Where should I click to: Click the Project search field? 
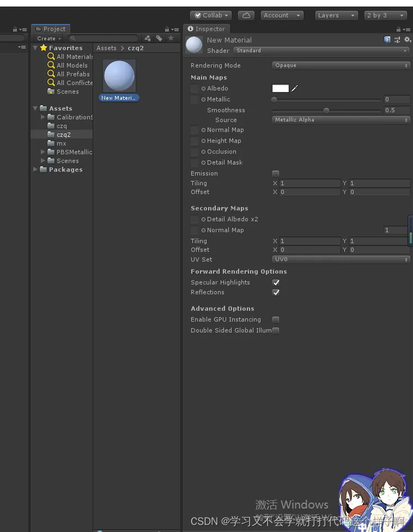(x=104, y=38)
